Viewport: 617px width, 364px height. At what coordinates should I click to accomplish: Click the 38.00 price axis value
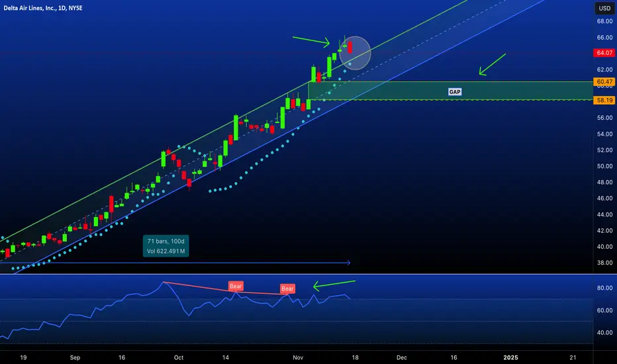coord(604,263)
